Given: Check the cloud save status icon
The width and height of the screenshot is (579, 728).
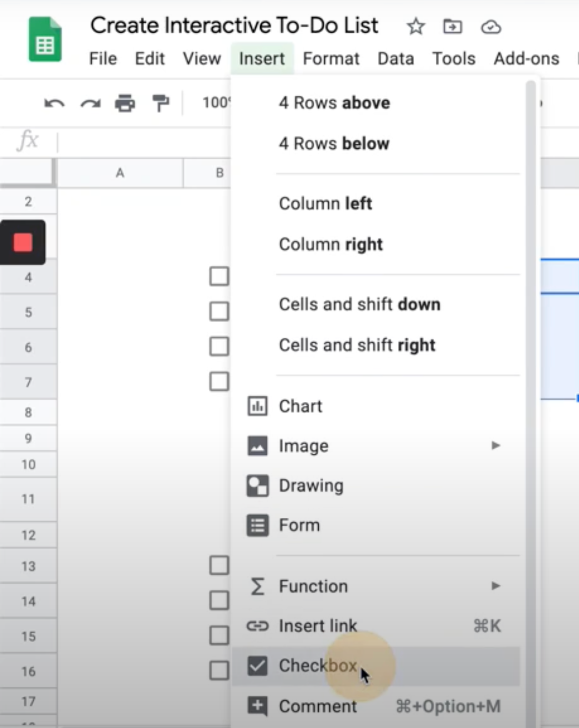Looking at the screenshot, I should click(491, 27).
